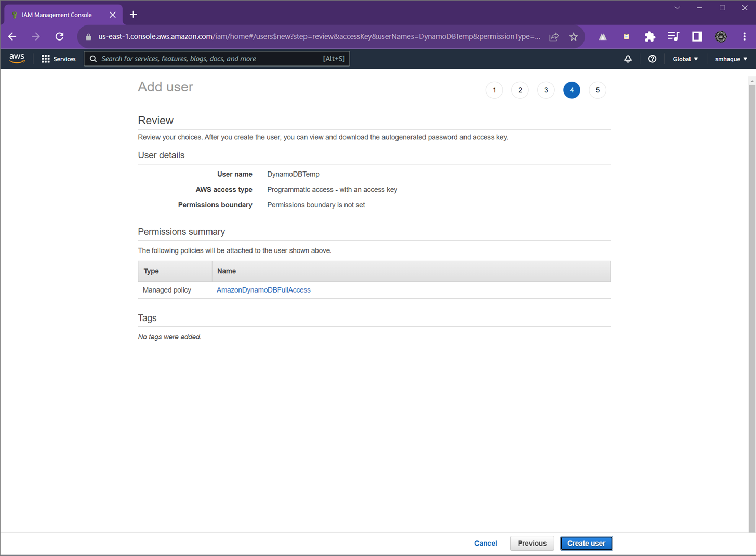This screenshot has width=756, height=556.
Task: Expand the Global region dropdown
Action: (685, 59)
